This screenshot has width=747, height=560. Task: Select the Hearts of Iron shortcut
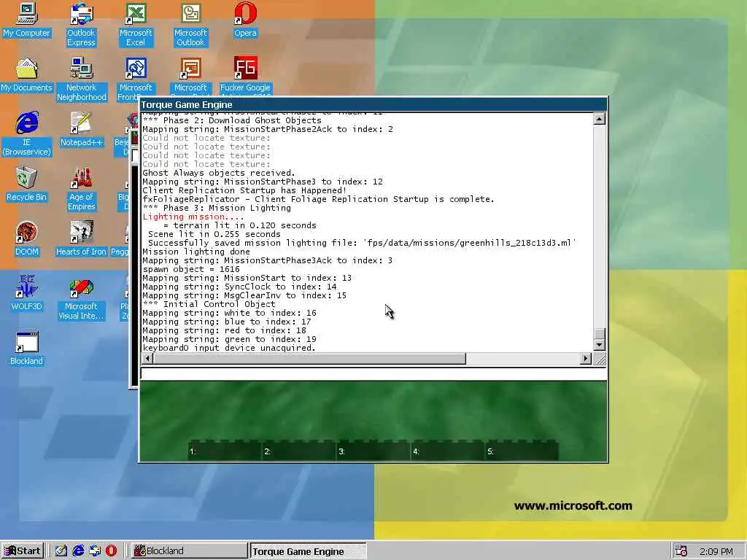pyautogui.click(x=82, y=238)
